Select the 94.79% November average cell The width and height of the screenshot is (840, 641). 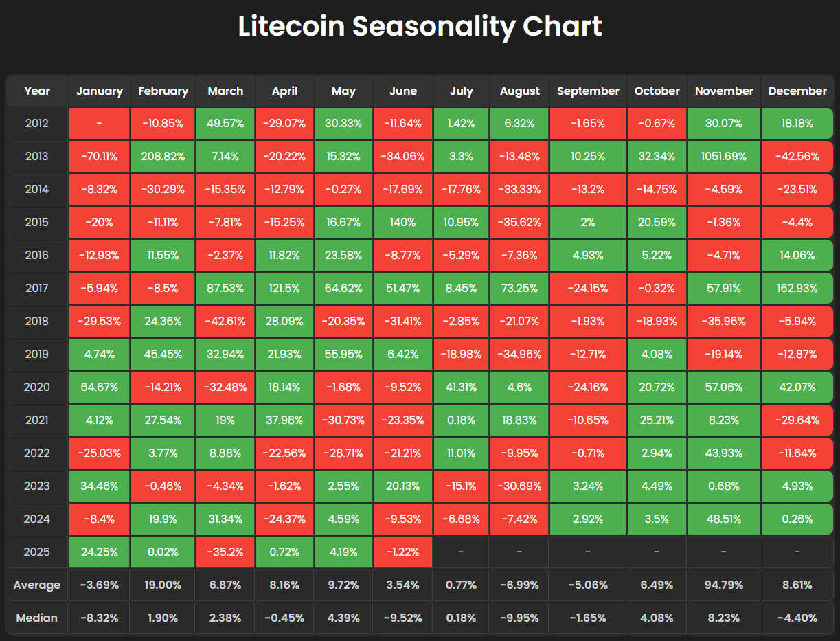coord(724,585)
